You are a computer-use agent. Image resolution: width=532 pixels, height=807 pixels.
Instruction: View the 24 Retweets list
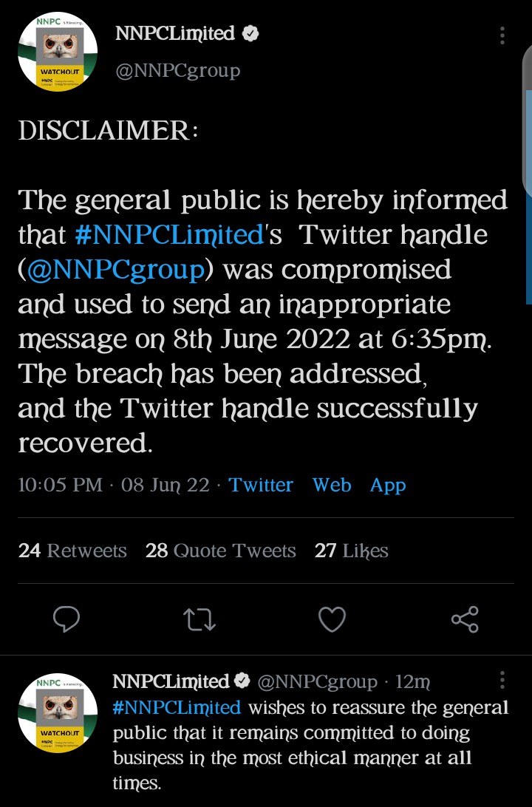click(72, 551)
